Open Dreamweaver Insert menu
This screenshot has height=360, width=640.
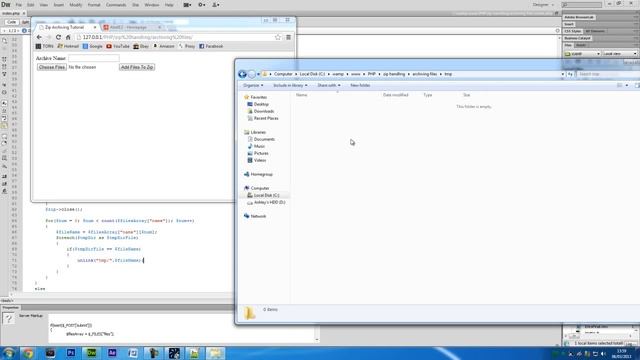(59, 5)
